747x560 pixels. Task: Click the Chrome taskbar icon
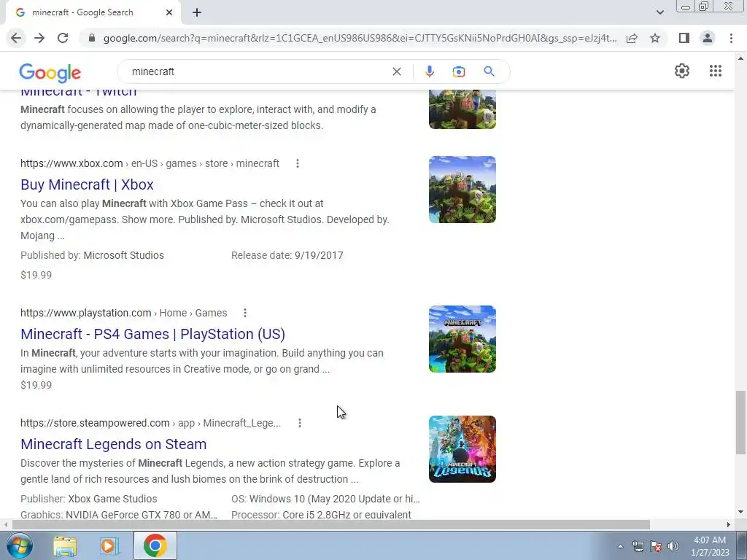[155, 546]
